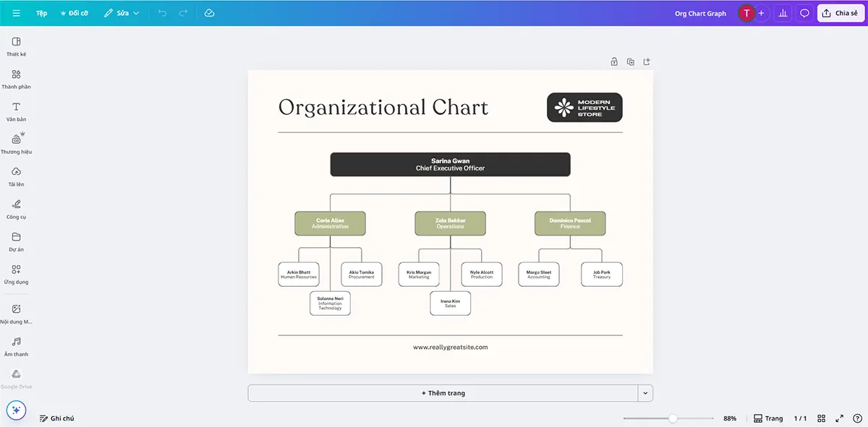Select the Organizational Chart heading text
This screenshot has height=427, width=868.
[383, 108]
